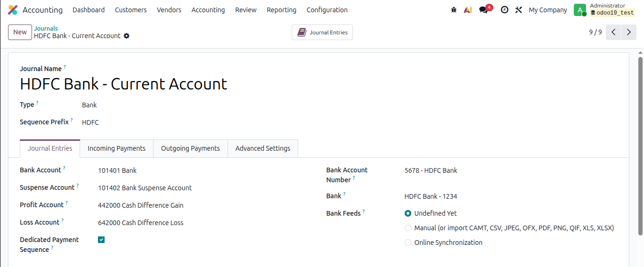This screenshot has width=644, height=267.
Task: Toggle the Dedicated Payment Sequence checkbox
Action: (101, 240)
